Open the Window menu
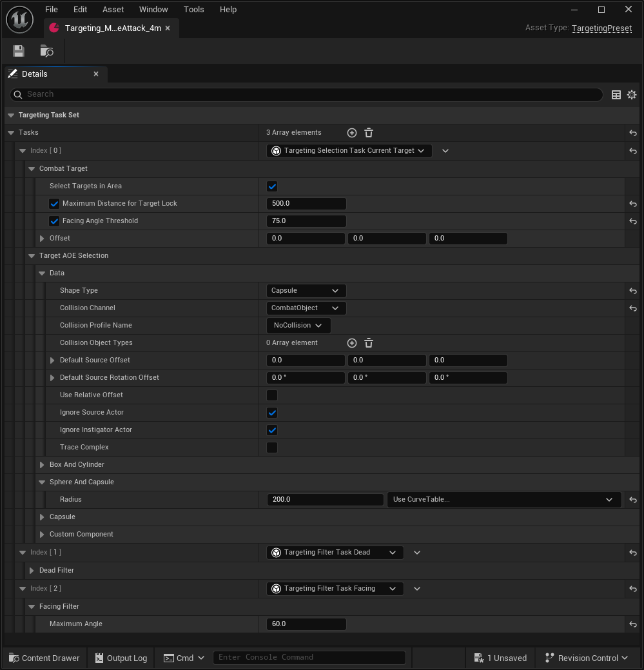This screenshot has width=644, height=670. point(153,10)
